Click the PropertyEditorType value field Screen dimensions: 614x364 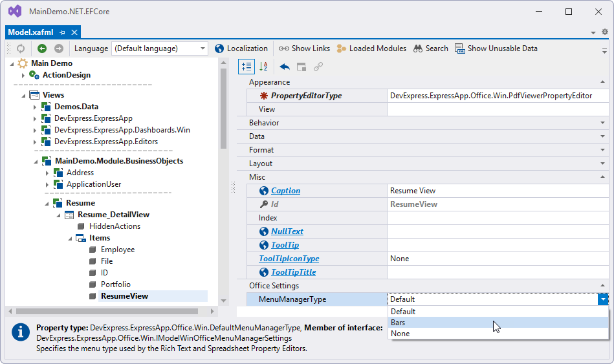(x=498, y=96)
